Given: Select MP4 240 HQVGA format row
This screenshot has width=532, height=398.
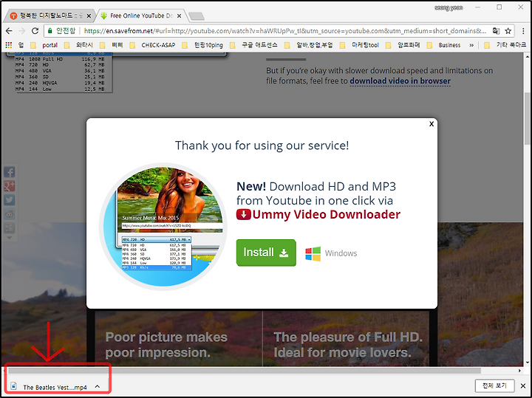Looking at the screenshot, I should (x=60, y=83).
